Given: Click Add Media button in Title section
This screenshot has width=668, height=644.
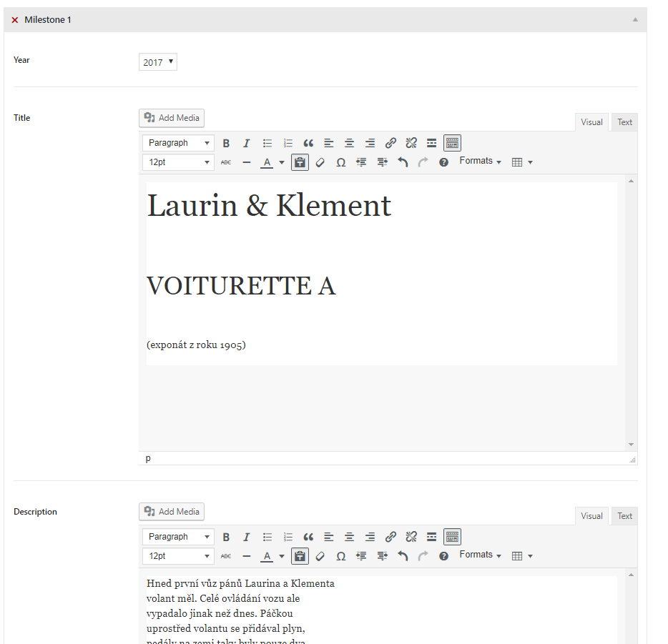Looking at the screenshot, I should coord(172,118).
